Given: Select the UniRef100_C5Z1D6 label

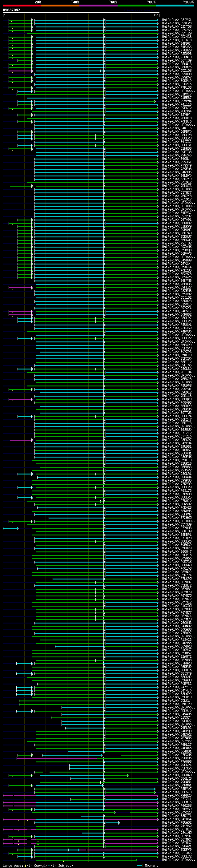Looking at the screenshot, I should [177, 71].
